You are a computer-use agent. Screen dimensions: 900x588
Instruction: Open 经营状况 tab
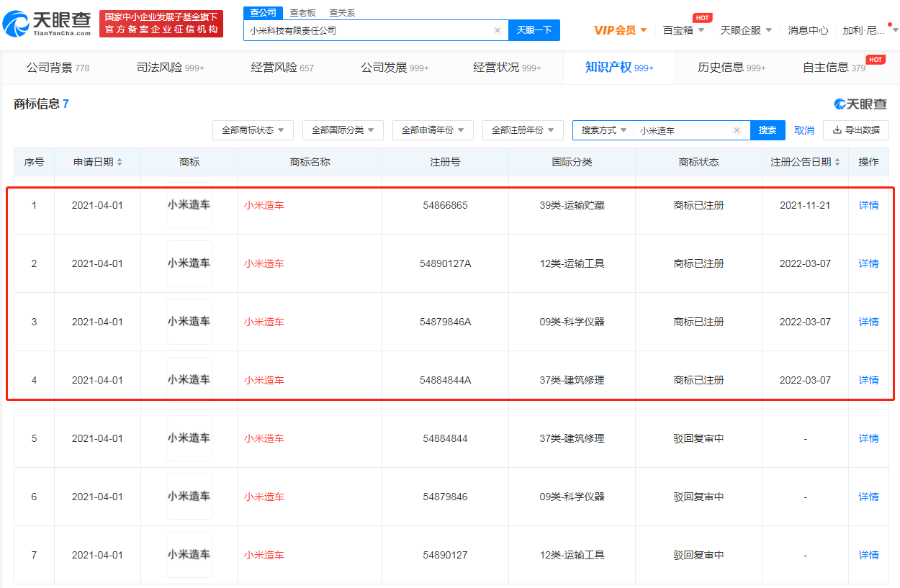(x=507, y=68)
